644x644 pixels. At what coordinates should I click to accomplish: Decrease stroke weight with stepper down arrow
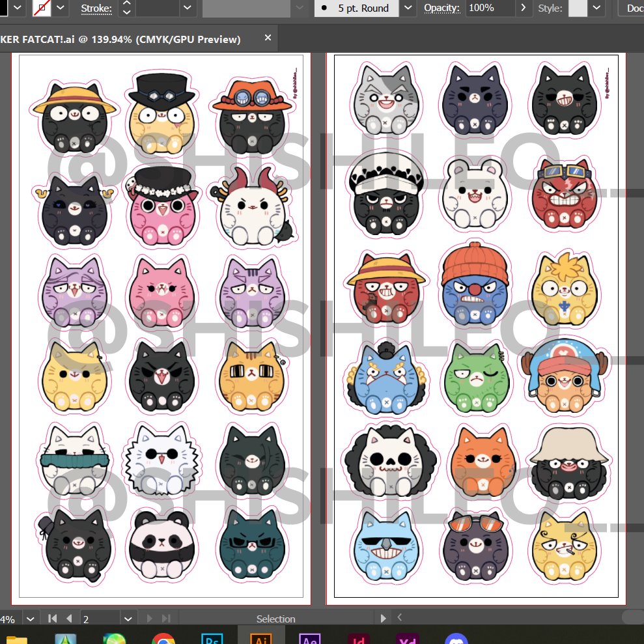click(127, 12)
